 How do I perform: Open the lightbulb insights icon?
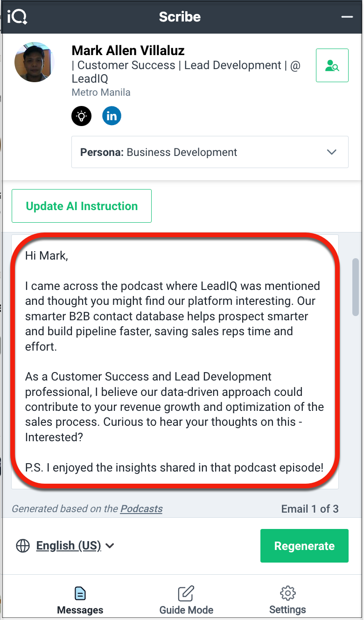click(81, 116)
